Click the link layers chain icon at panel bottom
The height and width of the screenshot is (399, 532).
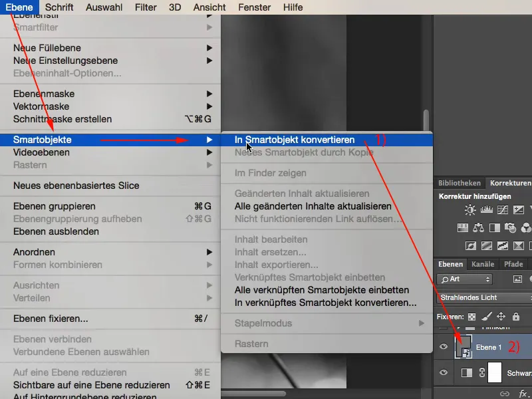tap(505, 394)
